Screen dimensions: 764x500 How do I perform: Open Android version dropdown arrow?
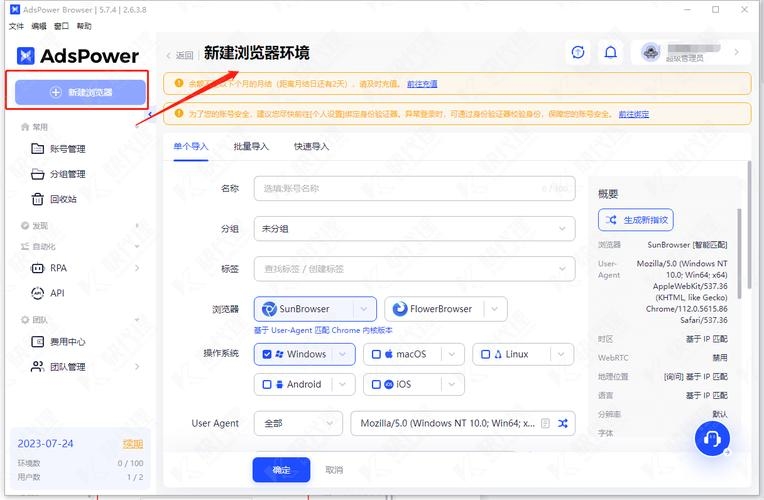[343, 385]
